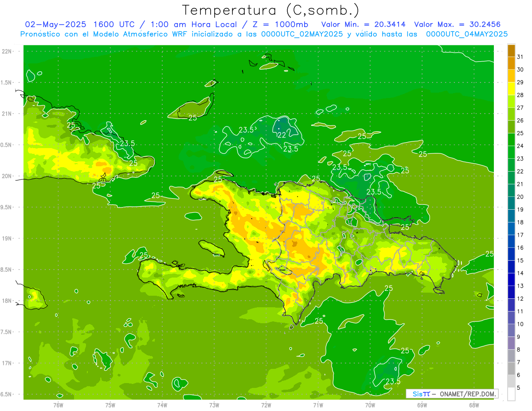Click the 74W longitude axis label

162,405
